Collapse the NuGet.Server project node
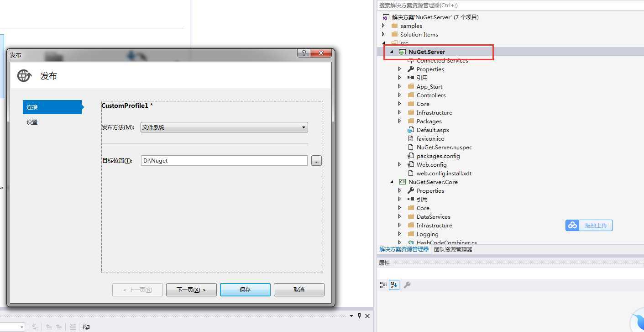 [x=392, y=52]
